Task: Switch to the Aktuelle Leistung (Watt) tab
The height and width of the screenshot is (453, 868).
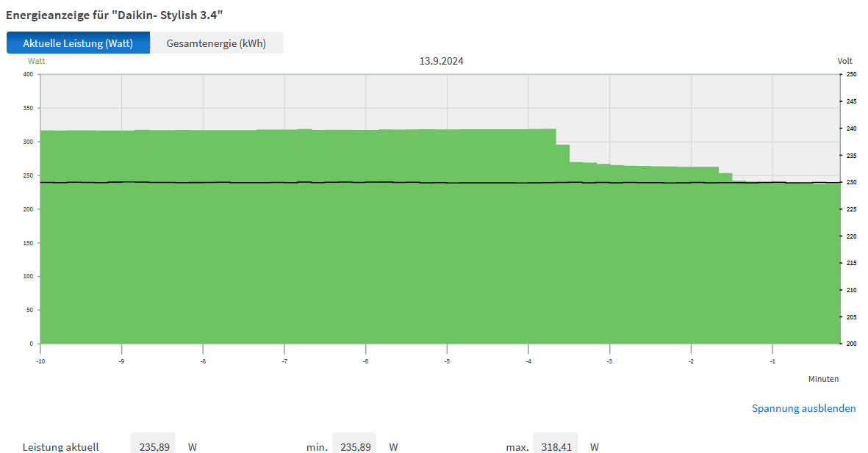Action: (78, 43)
